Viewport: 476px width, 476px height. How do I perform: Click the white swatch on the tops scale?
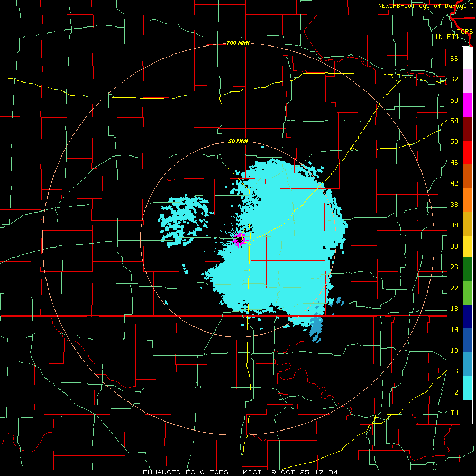click(467, 58)
